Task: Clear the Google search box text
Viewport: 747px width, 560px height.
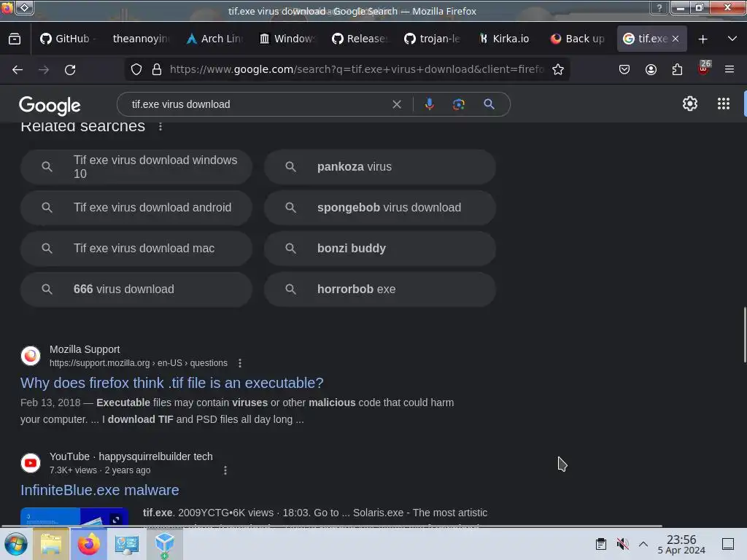Action: click(x=396, y=104)
